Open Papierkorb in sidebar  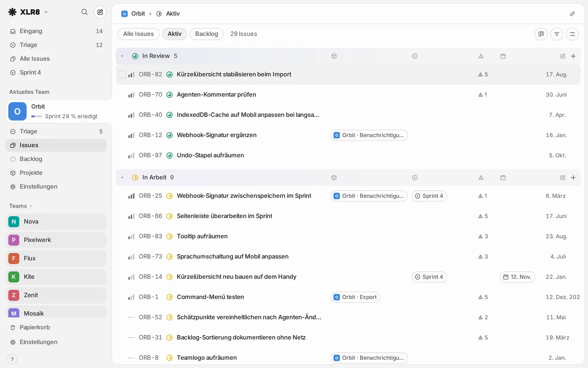(x=56, y=328)
